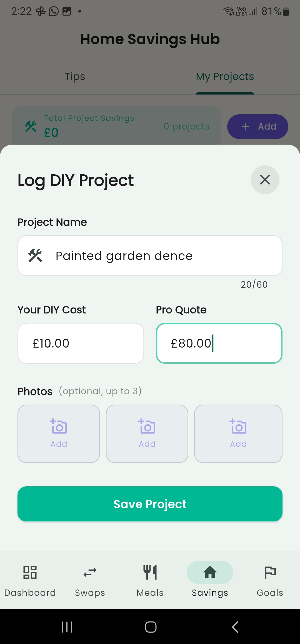Select the My Projects tab
This screenshot has width=300, height=644.
click(225, 77)
